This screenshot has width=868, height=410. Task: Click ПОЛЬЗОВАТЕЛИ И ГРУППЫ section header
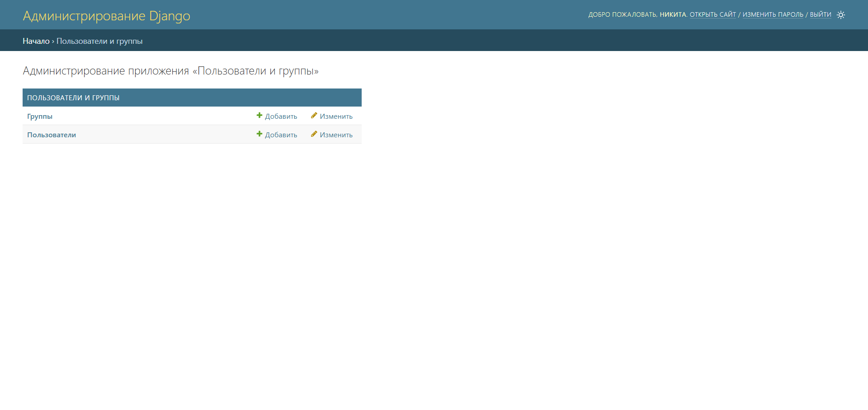click(x=73, y=98)
